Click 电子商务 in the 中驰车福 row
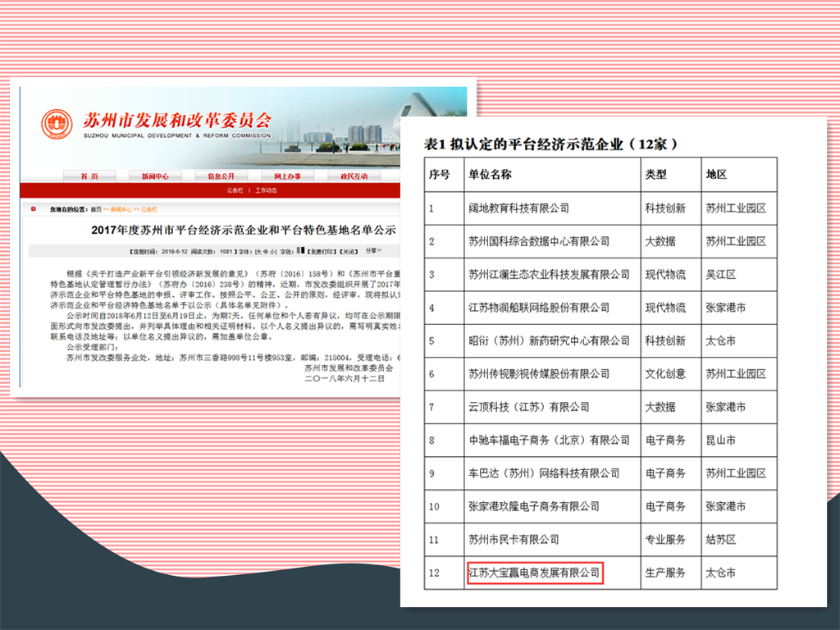 click(x=665, y=441)
